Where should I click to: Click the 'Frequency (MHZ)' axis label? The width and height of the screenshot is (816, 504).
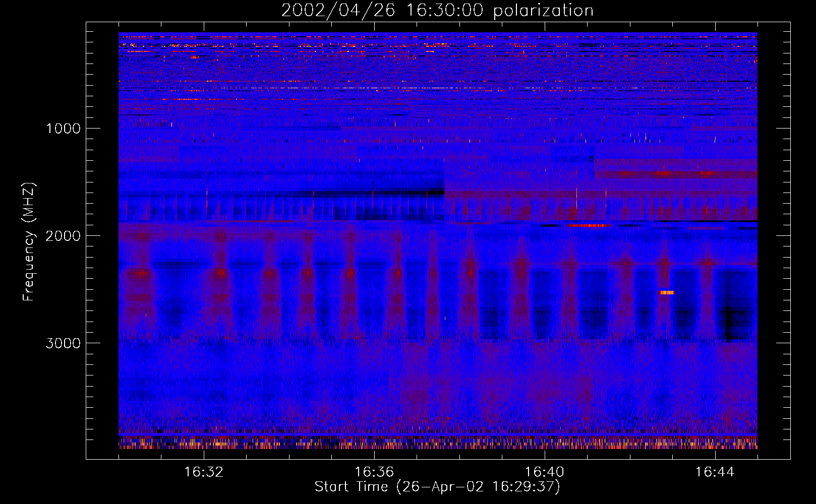[29, 242]
